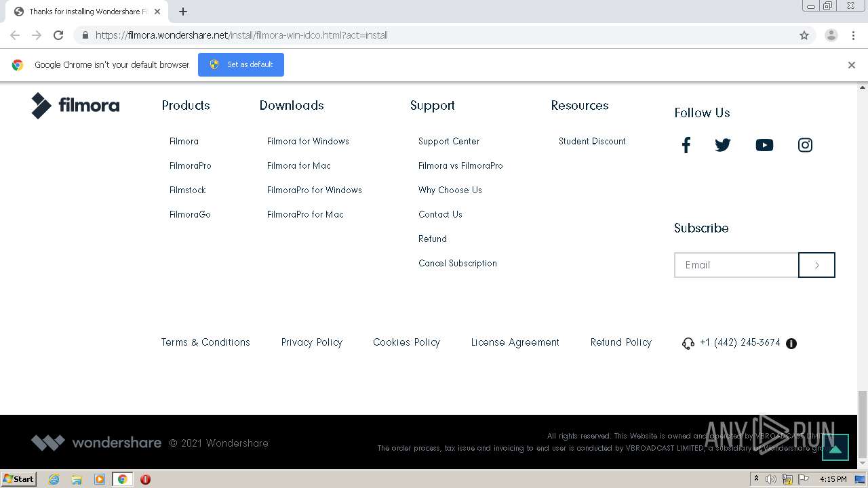Reload the page
Image resolution: width=868 pixels, height=488 pixels.
pos(58,35)
